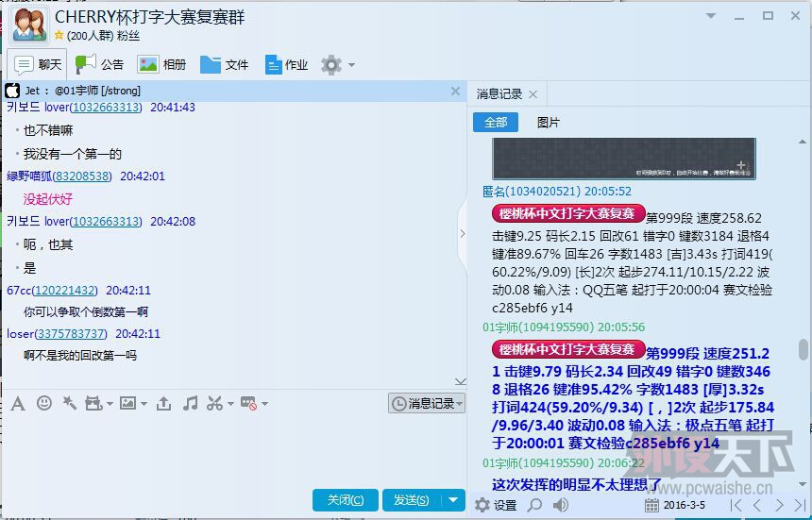Open the user ID link 83208538

pyautogui.click(x=82, y=176)
